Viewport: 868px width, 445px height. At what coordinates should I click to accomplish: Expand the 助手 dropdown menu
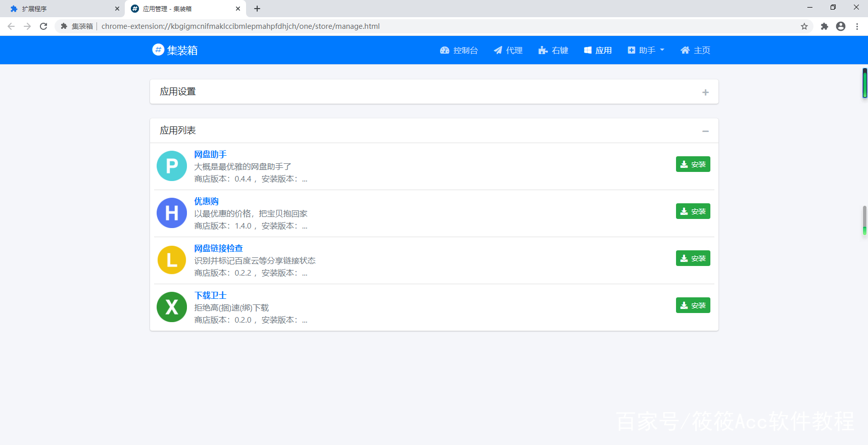646,50
